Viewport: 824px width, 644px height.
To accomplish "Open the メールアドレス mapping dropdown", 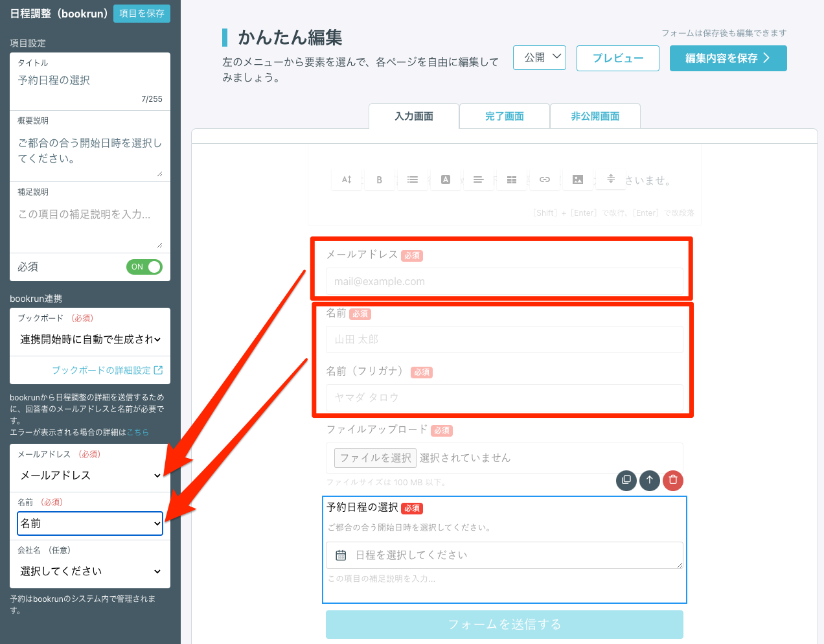I will click(x=90, y=476).
